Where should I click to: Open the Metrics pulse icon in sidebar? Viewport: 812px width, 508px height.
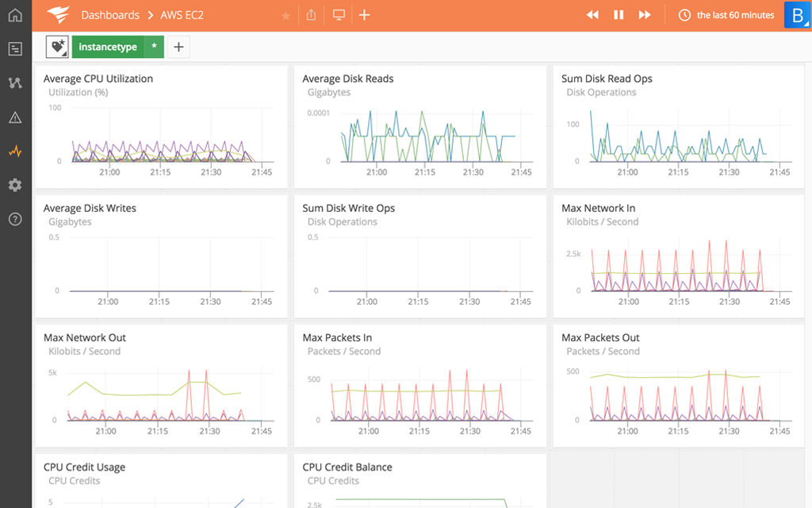(x=15, y=151)
